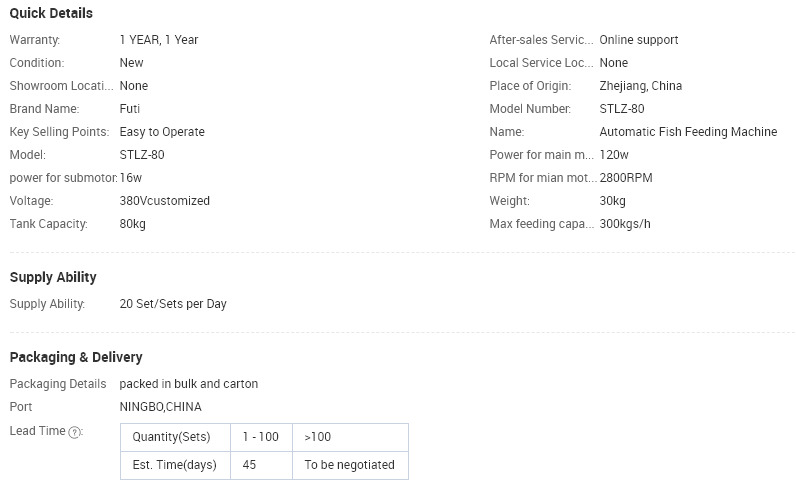
Task: Click the Futi brand name value
Action: (129, 109)
